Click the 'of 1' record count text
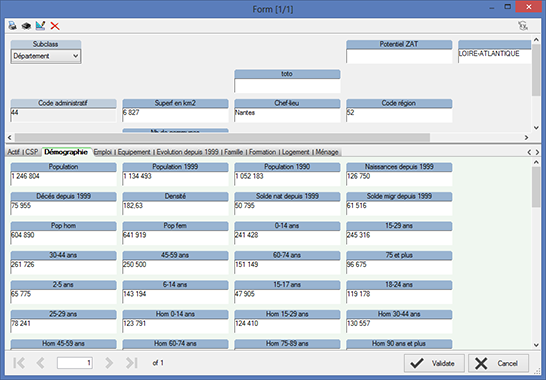This screenshot has width=546, height=380. [158, 363]
